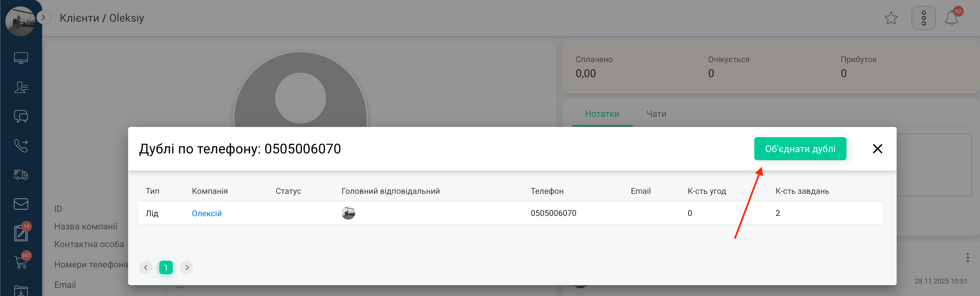Open tasks icon with 14 badge
980x296 pixels.
[x=21, y=233]
